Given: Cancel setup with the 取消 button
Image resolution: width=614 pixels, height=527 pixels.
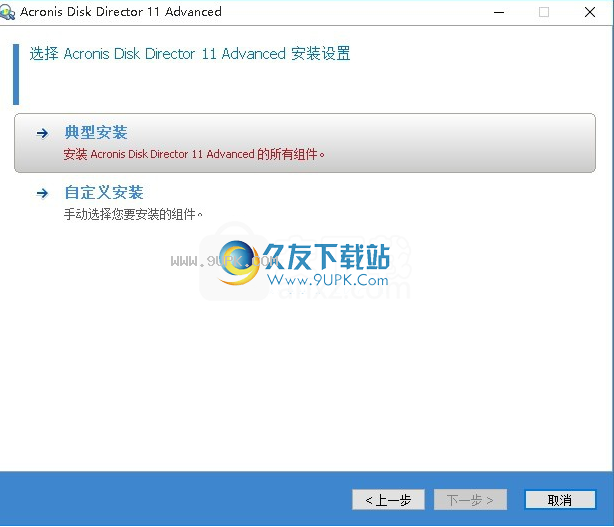Looking at the screenshot, I should [x=560, y=500].
